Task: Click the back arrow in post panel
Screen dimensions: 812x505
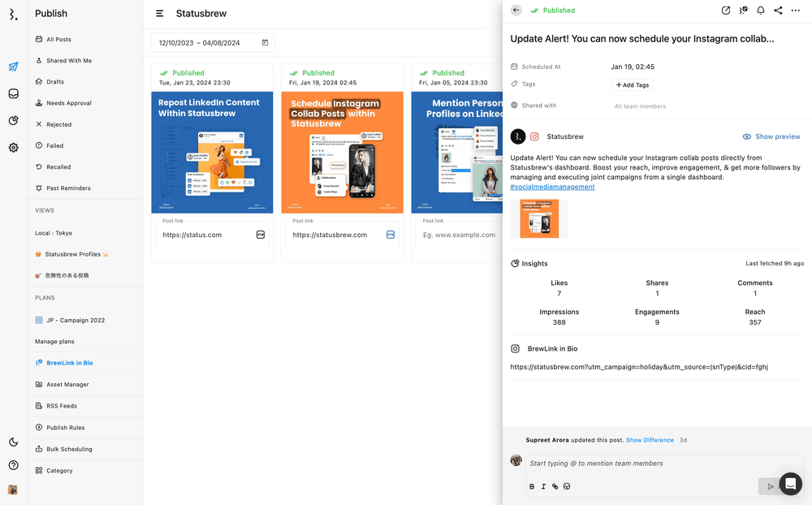Action: coord(516,11)
